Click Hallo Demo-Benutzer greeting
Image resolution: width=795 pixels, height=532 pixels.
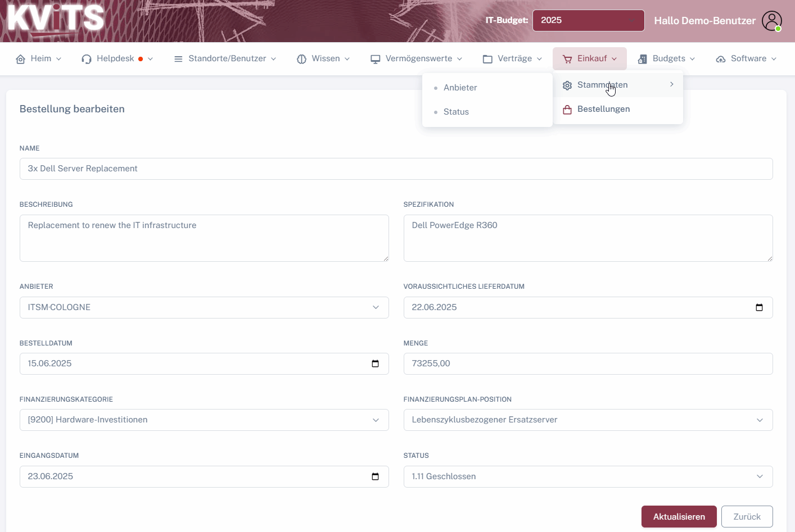[x=704, y=21]
